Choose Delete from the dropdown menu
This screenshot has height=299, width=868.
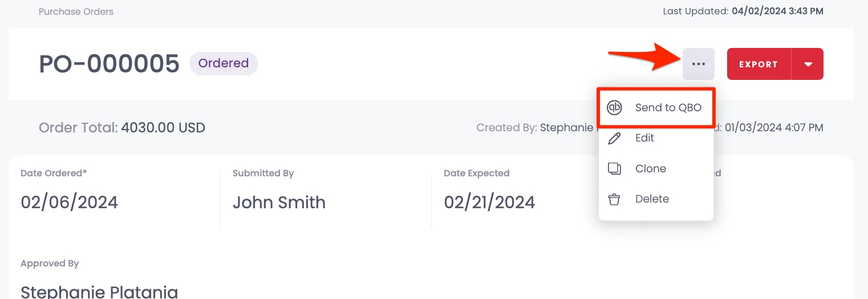pos(656,199)
